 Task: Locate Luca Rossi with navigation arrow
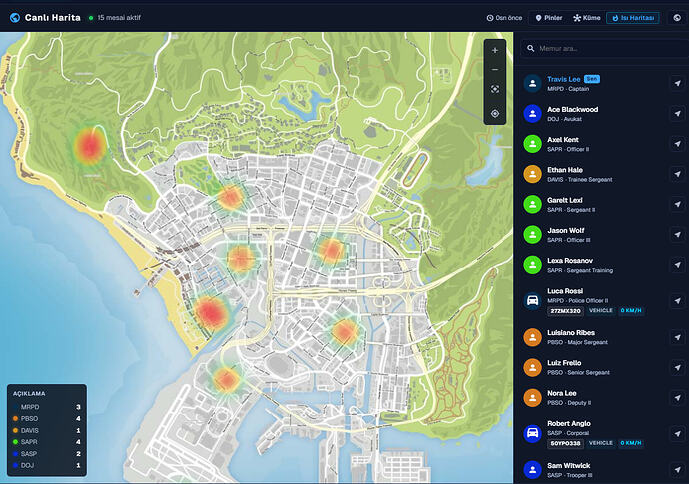coord(677,301)
